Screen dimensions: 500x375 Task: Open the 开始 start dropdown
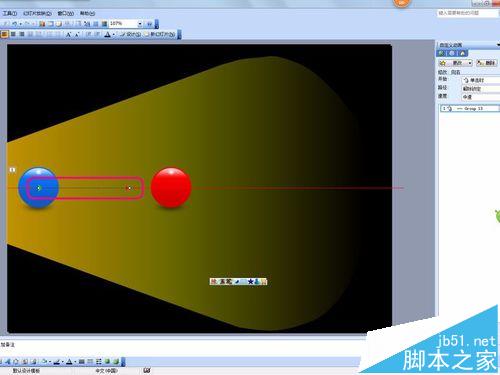point(481,80)
